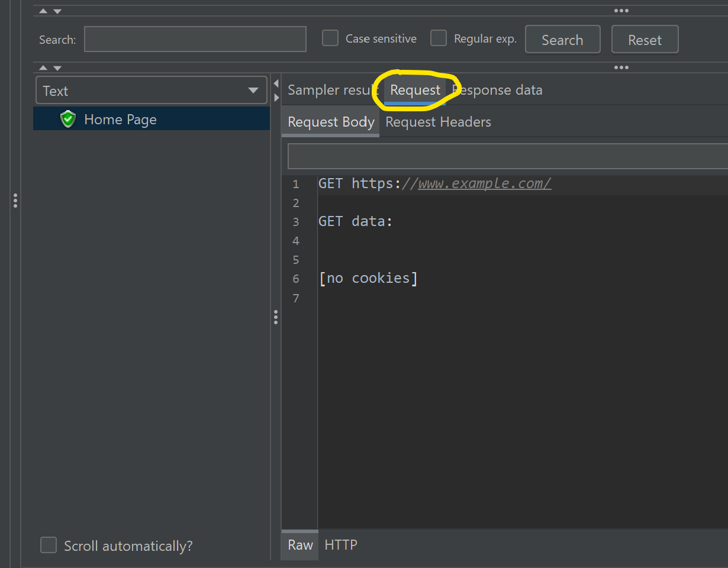Click the find field above the request body
The image size is (728, 568).
(x=507, y=156)
